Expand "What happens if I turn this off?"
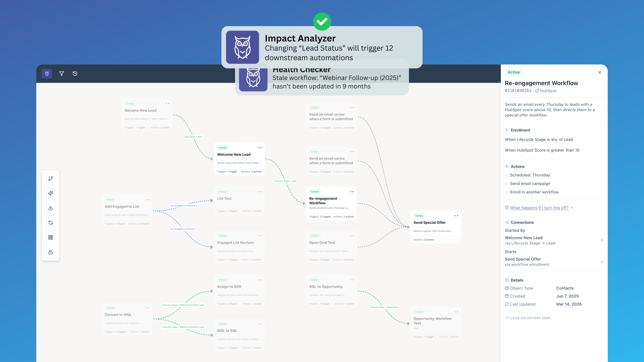 pyautogui.click(x=539, y=208)
